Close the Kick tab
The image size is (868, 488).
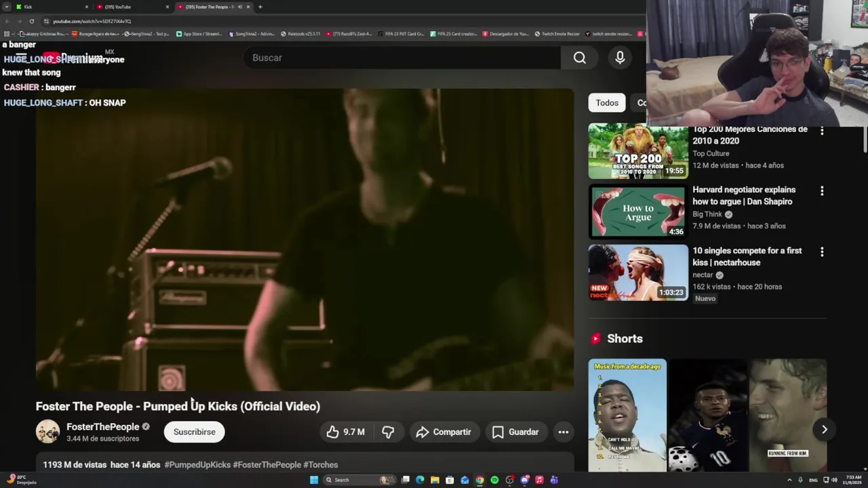[86, 7]
